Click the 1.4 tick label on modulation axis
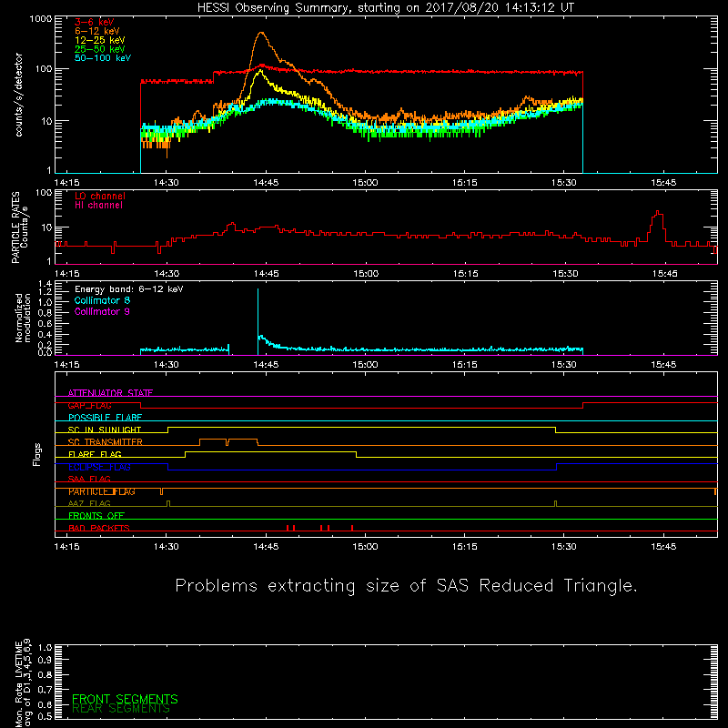This screenshot has width=728, height=728. tap(45, 284)
